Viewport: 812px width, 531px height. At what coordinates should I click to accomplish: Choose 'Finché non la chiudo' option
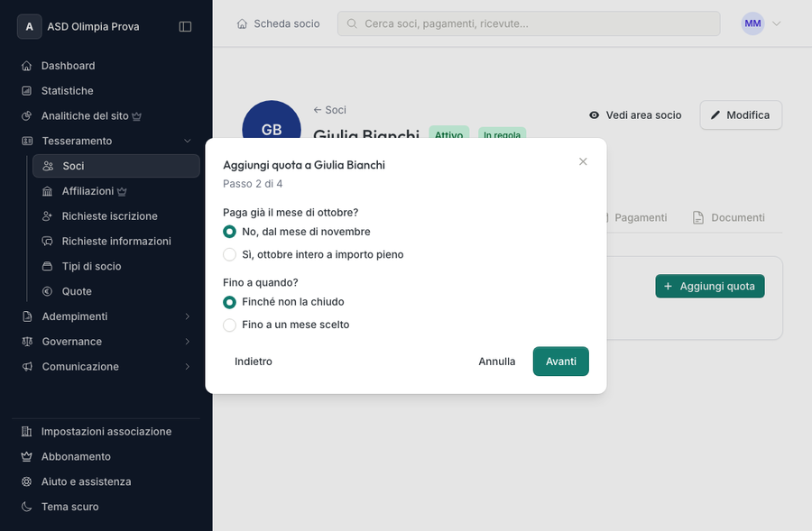(229, 302)
